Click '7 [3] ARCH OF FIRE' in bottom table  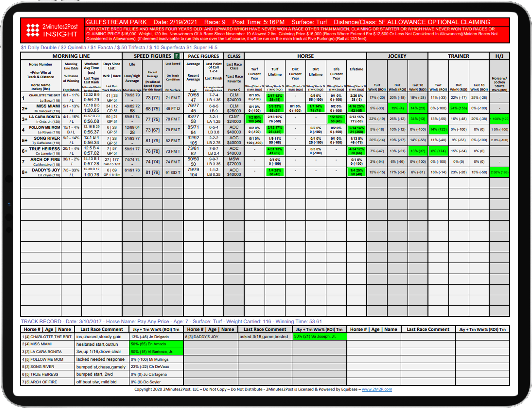pyautogui.click(x=40, y=382)
